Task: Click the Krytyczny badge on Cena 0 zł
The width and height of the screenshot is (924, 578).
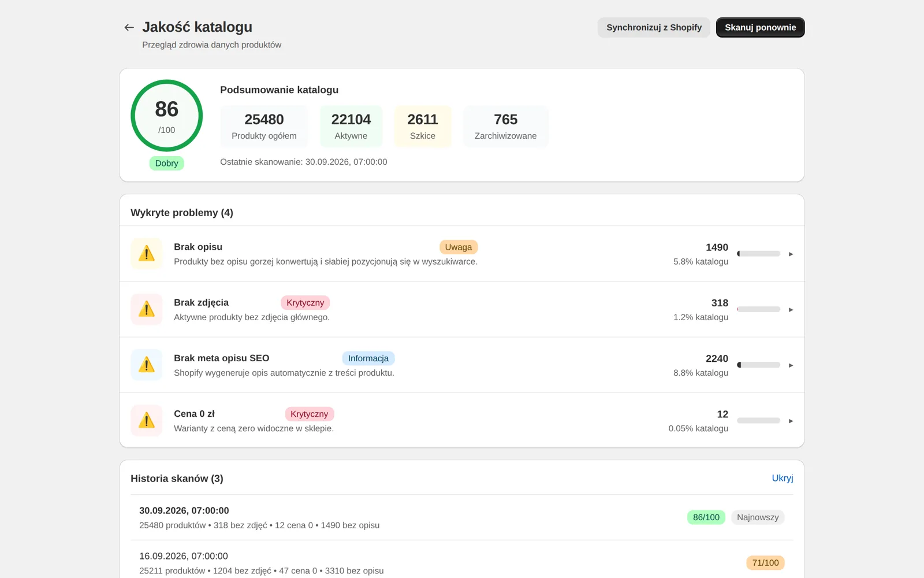Action: click(x=309, y=414)
